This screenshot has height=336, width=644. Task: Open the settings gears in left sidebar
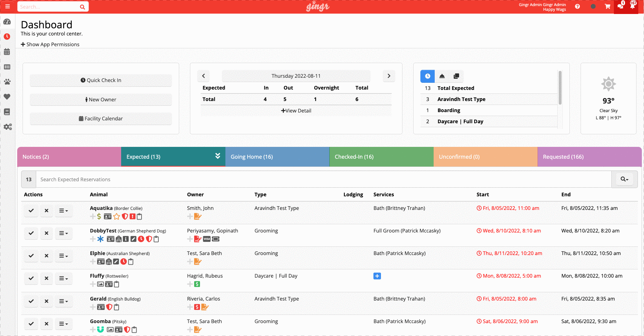pos(8,127)
